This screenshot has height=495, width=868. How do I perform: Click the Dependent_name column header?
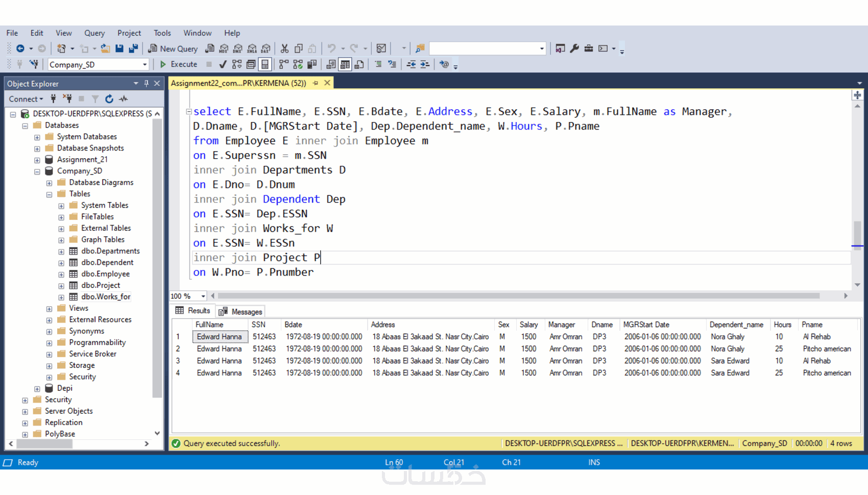[x=736, y=325]
